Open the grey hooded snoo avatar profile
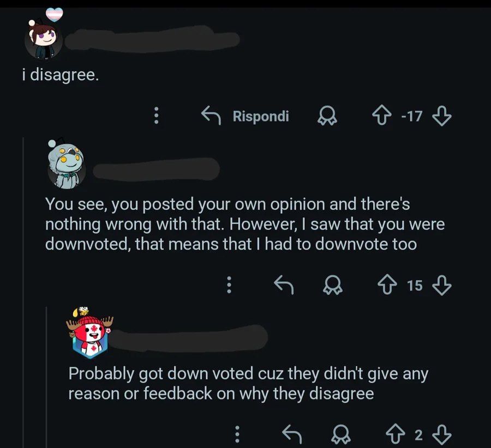The width and height of the screenshot is (491, 448). 67,165
